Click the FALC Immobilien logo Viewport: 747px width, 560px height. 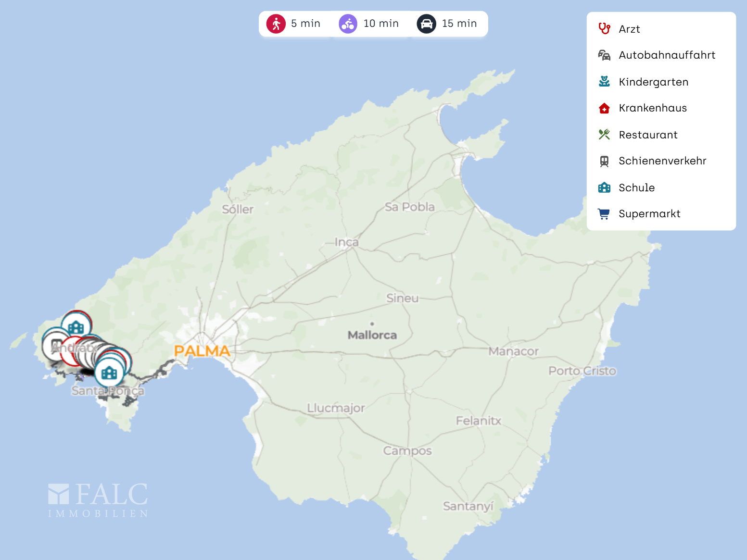point(98,500)
